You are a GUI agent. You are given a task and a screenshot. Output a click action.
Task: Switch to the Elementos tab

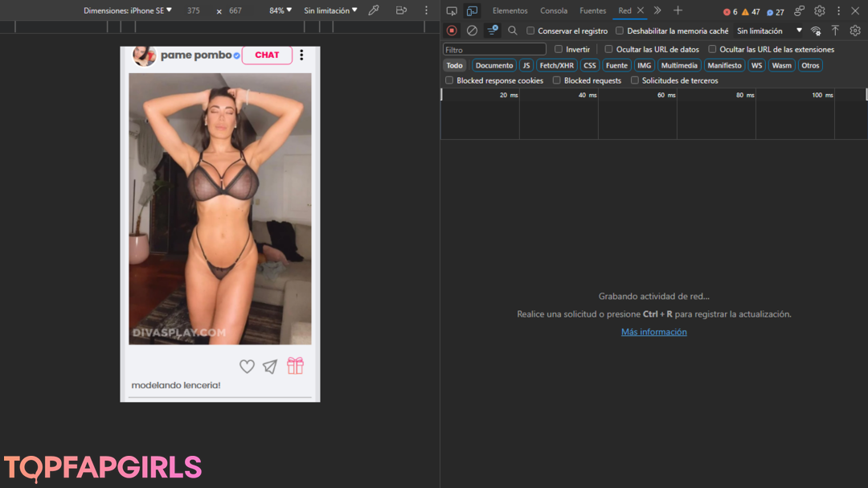510,11
